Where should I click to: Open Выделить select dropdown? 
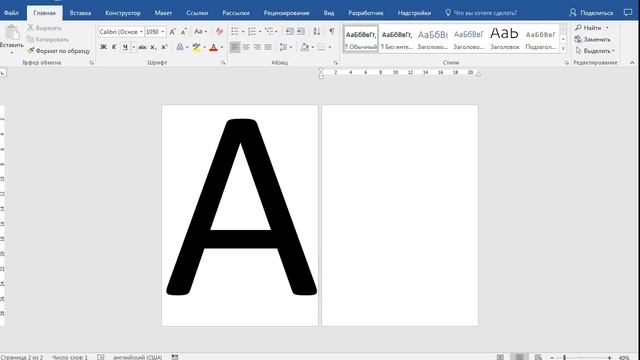click(x=595, y=51)
